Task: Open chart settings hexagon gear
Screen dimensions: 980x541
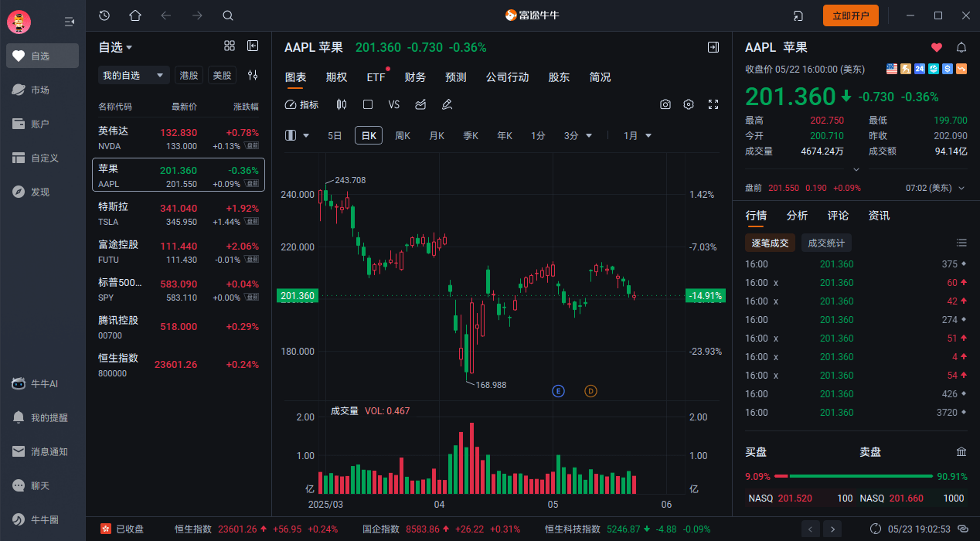Action: pos(689,104)
